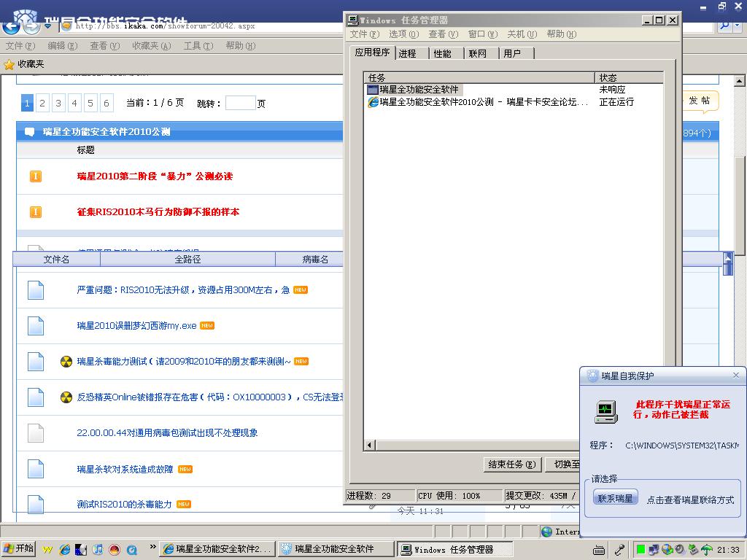
Task: Expand the quick launch overflow chevron
Action: pos(152,547)
